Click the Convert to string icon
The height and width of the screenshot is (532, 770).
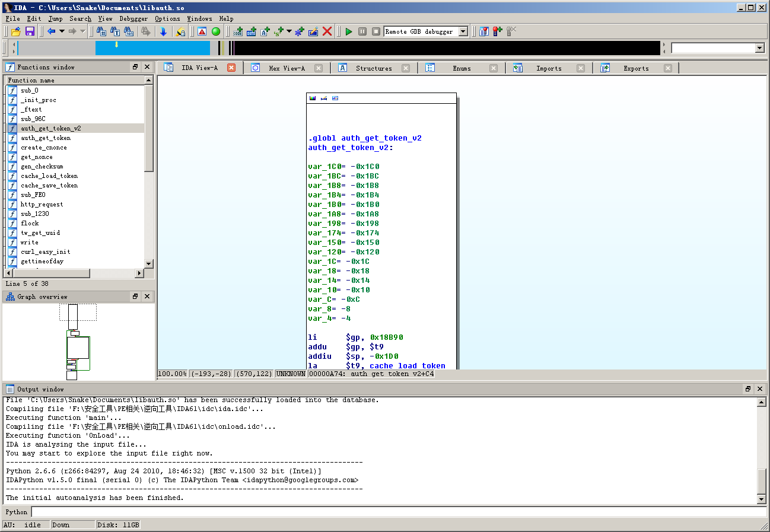click(x=265, y=31)
